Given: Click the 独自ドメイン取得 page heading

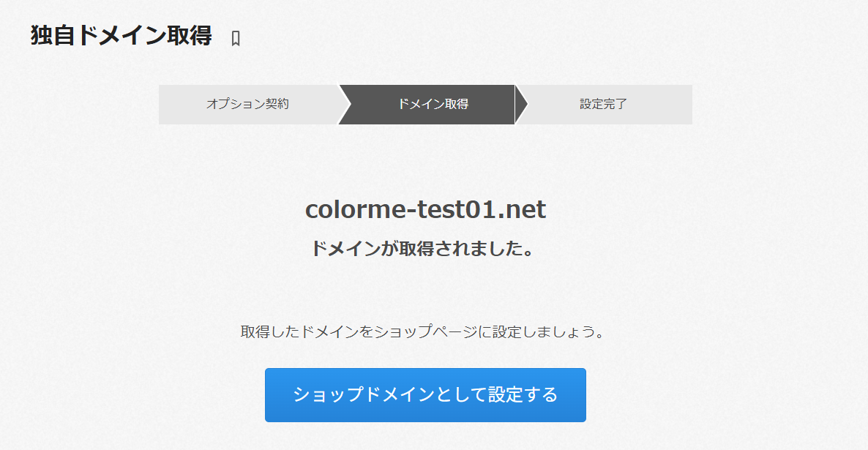Looking at the screenshot, I should coord(121,35).
